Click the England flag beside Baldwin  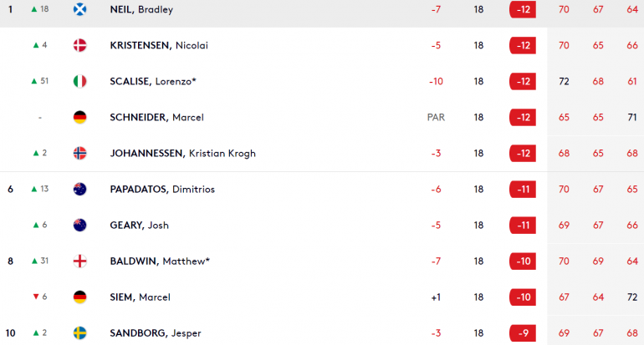pyautogui.click(x=79, y=261)
